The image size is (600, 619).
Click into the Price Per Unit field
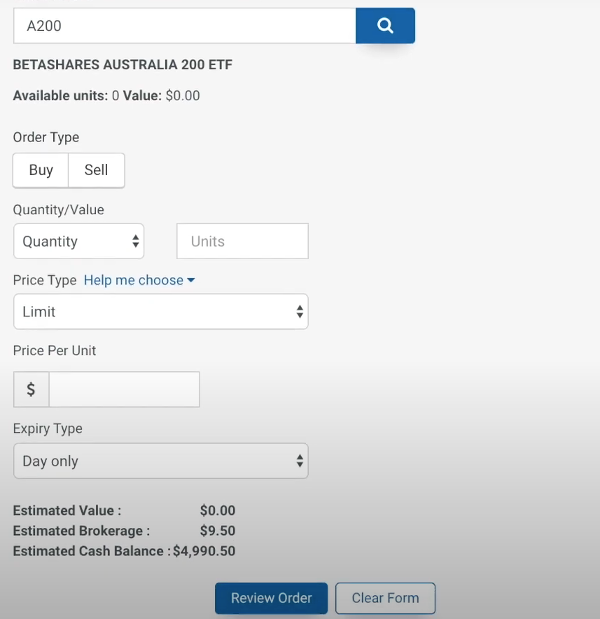point(124,389)
